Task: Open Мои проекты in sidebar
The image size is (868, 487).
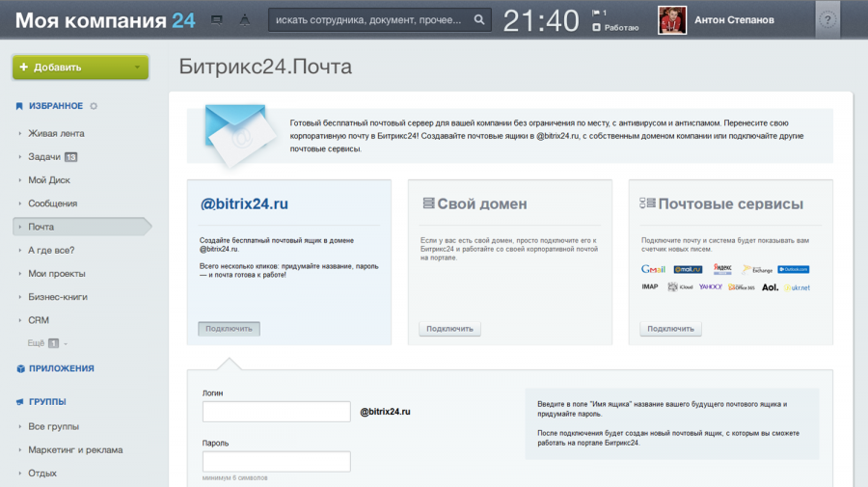Action: coord(57,273)
